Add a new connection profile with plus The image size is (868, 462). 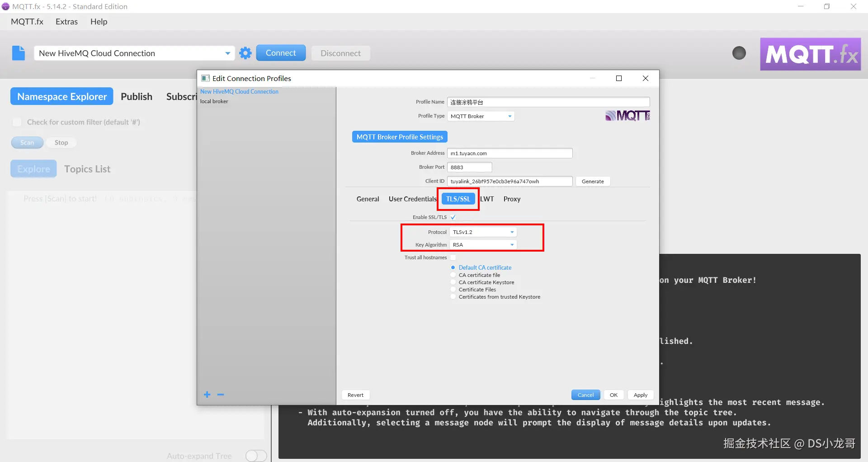tap(207, 395)
